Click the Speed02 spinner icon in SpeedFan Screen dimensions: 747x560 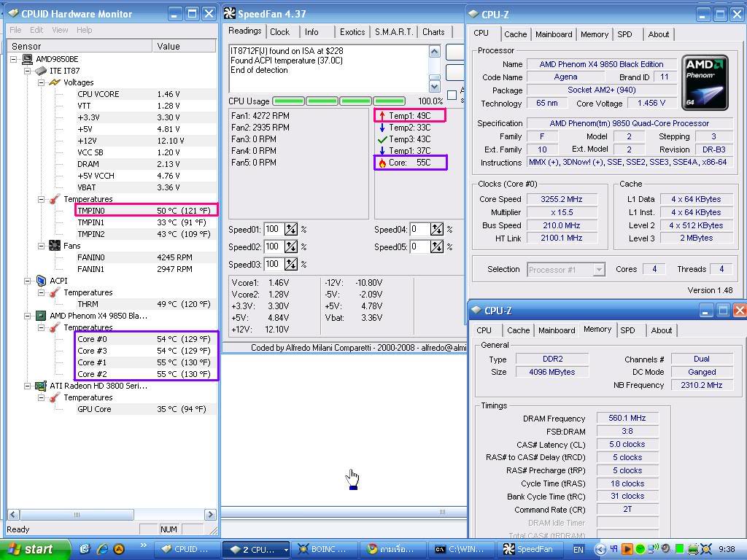(x=291, y=246)
